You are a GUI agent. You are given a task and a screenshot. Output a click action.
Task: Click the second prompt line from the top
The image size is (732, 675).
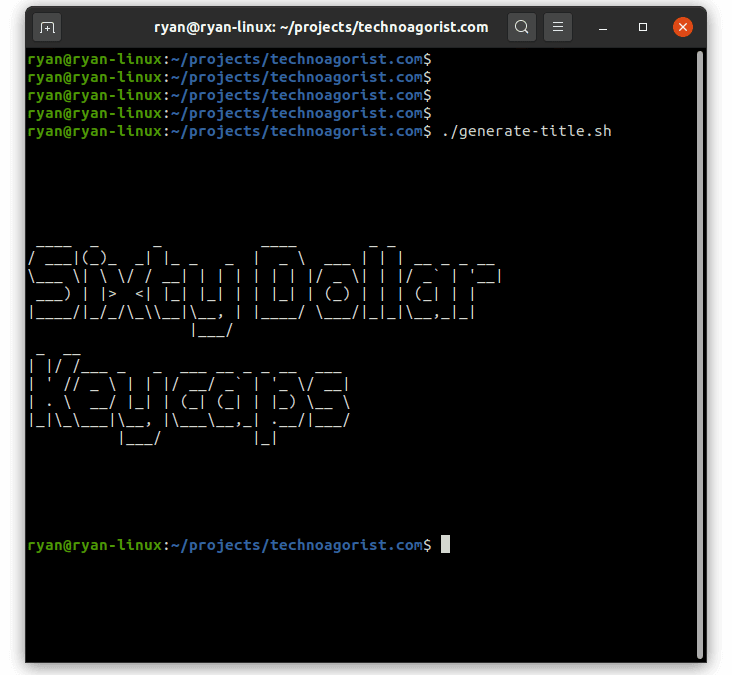230,78
